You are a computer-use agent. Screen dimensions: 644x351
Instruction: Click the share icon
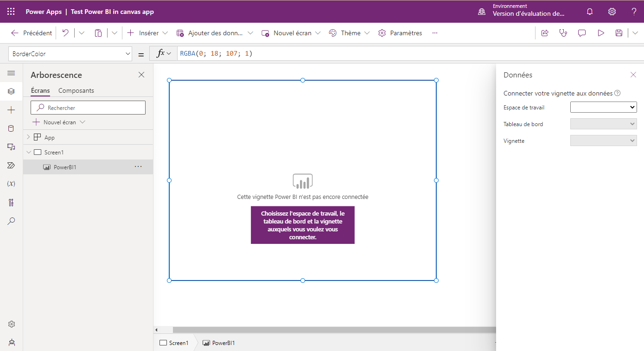(x=545, y=33)
